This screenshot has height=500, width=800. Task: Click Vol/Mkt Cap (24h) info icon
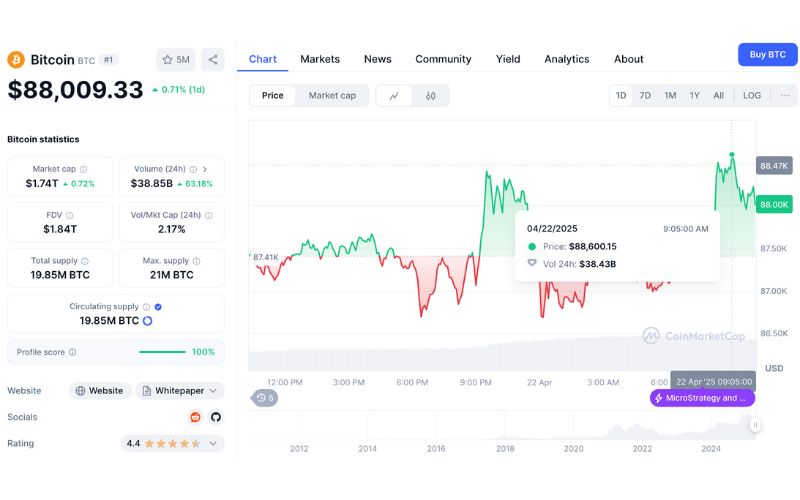point(208,215)
